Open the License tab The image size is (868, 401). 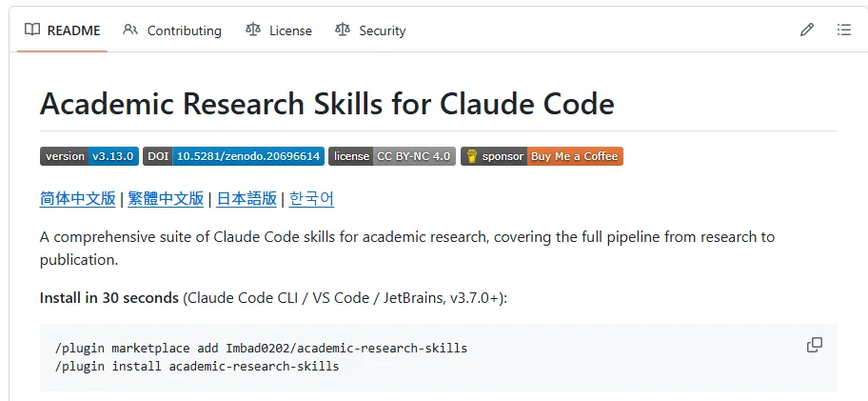(x=279, y=30)
